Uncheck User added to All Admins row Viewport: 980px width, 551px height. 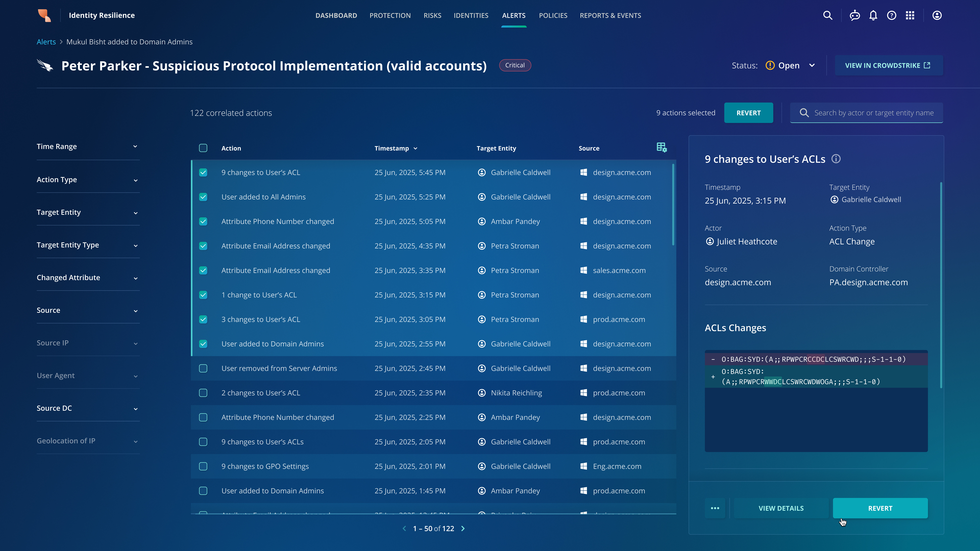coord(203,197)
